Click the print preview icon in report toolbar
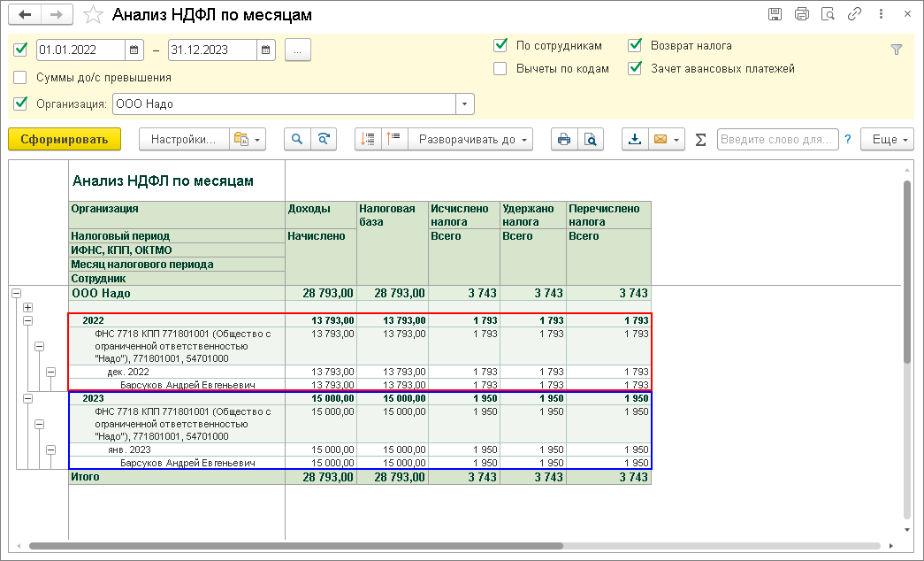Viewport: 924px width, 561px height. point(590,139)
